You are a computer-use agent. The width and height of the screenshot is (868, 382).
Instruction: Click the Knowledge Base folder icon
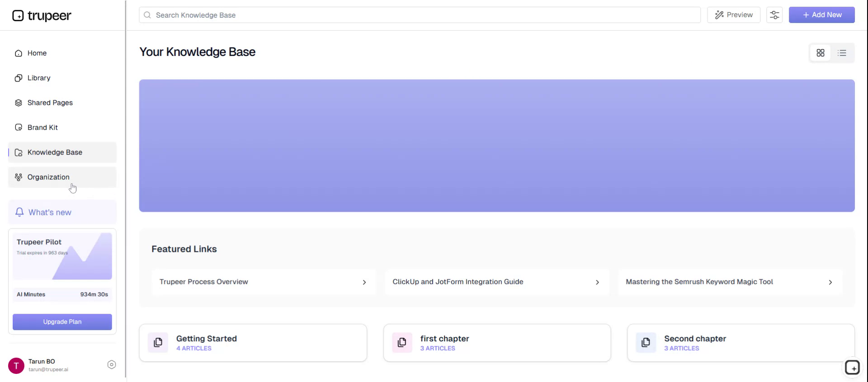click(x=19, y=153)
